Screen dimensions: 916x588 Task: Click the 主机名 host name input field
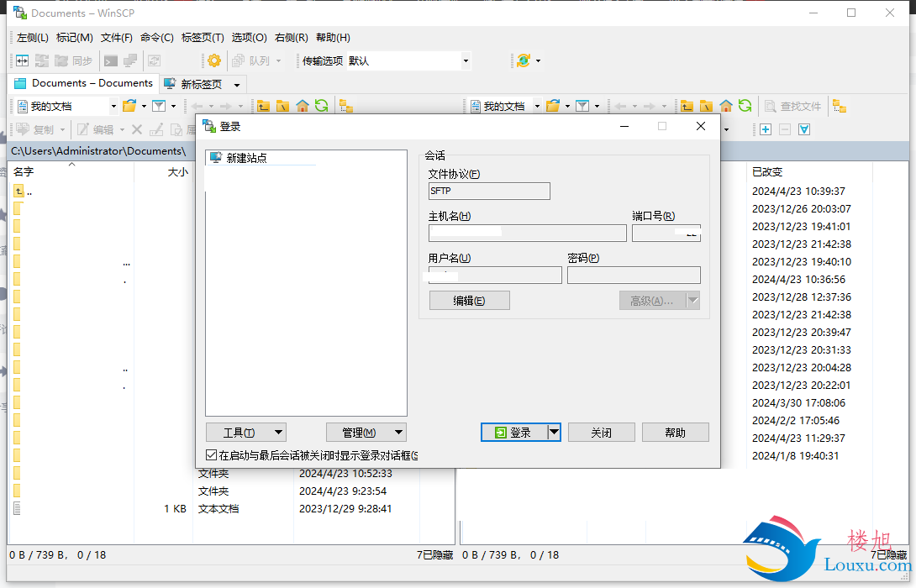tap(528, 233)
